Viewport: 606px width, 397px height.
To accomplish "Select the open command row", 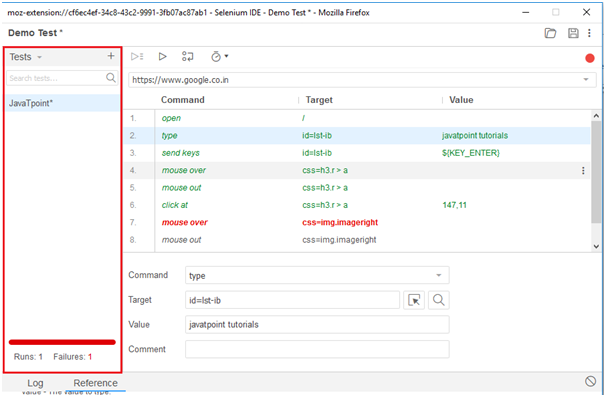I will [x=357, y=118].
